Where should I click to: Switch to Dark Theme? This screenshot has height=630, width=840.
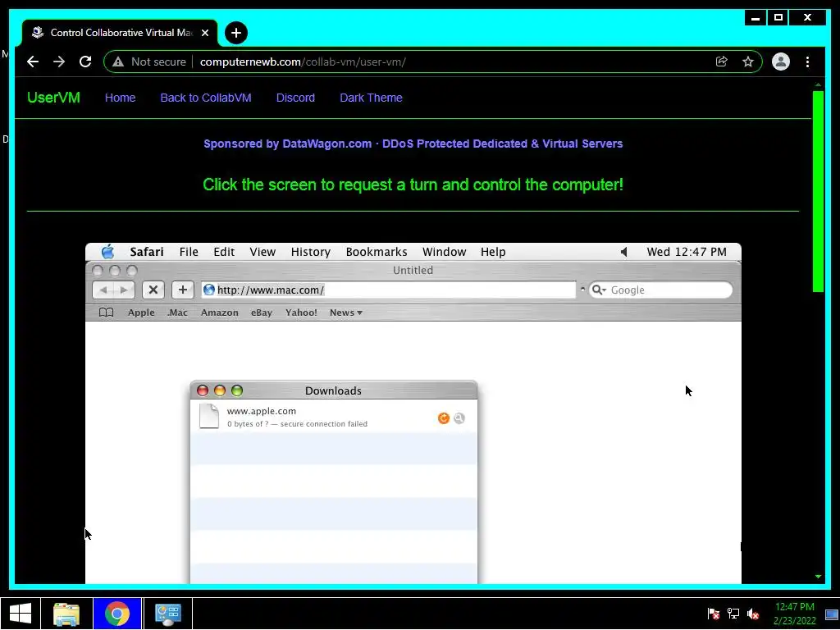pyautogui.click(x=371, y=98)
